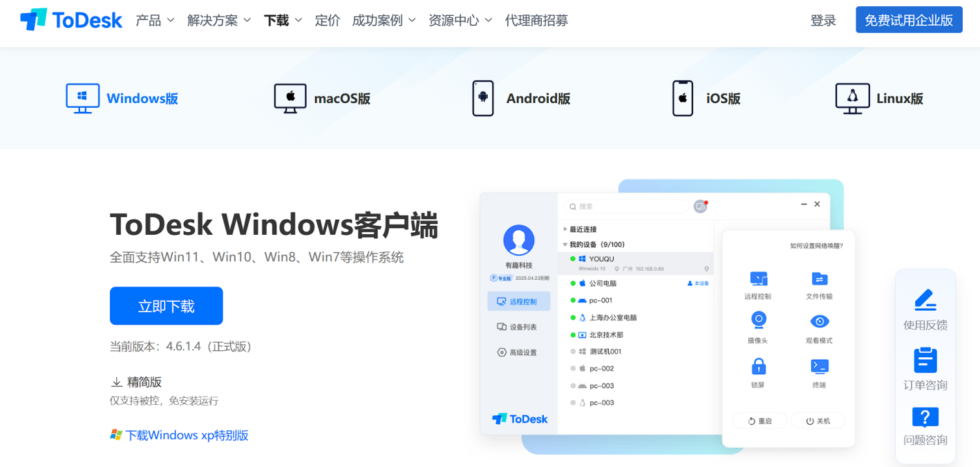Open the 终端 terminal icon
Viewport: 980px width, 467px height.
pyautogui.click(x=819, y=367)
